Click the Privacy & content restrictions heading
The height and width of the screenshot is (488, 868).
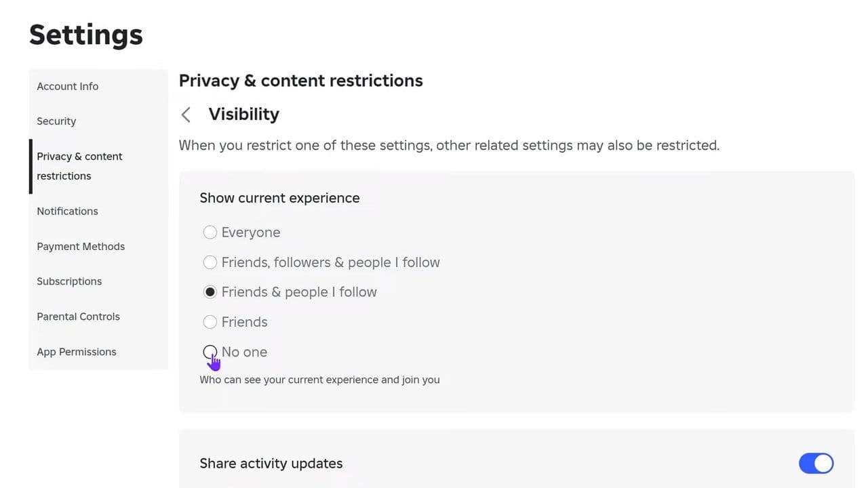point(300,81)
